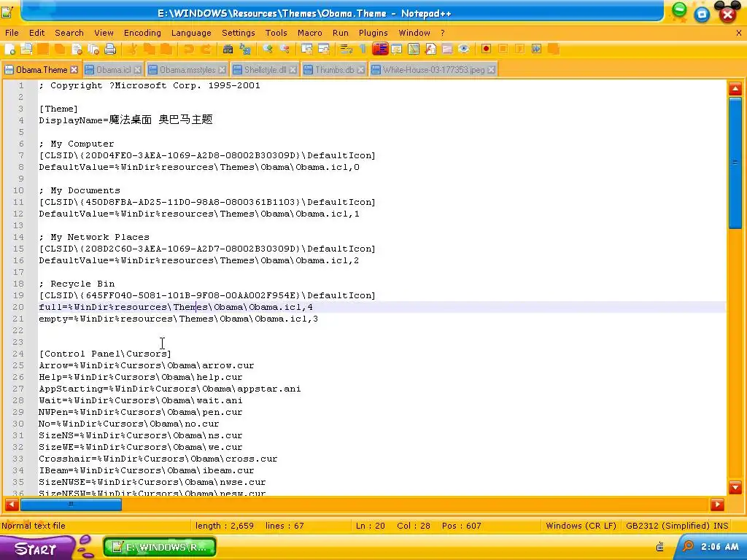The height and width of the screenshot is (560, 747).
Task: Create a new document via toolbar
Action: 10,49
